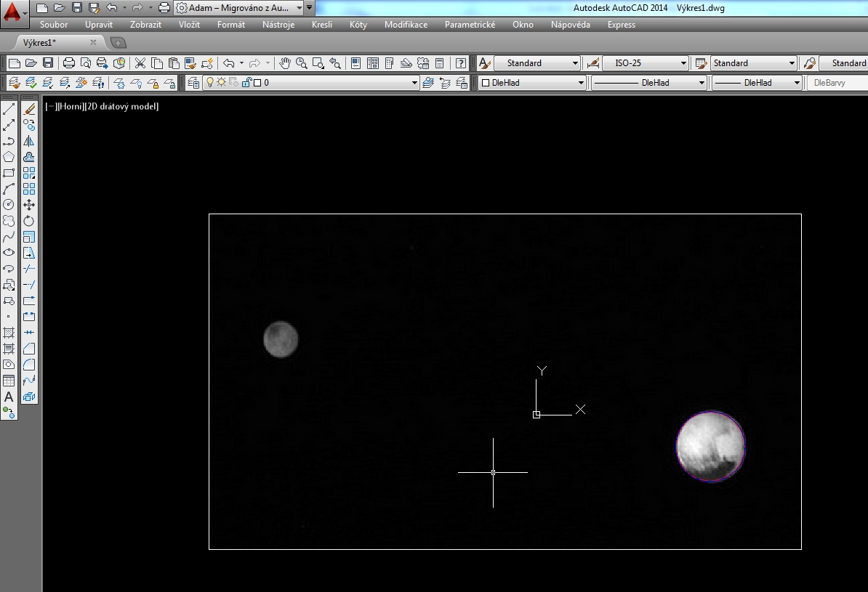Open Layer Properties Manager
This screenshot has height=592, width=868.
coord(193,83)
